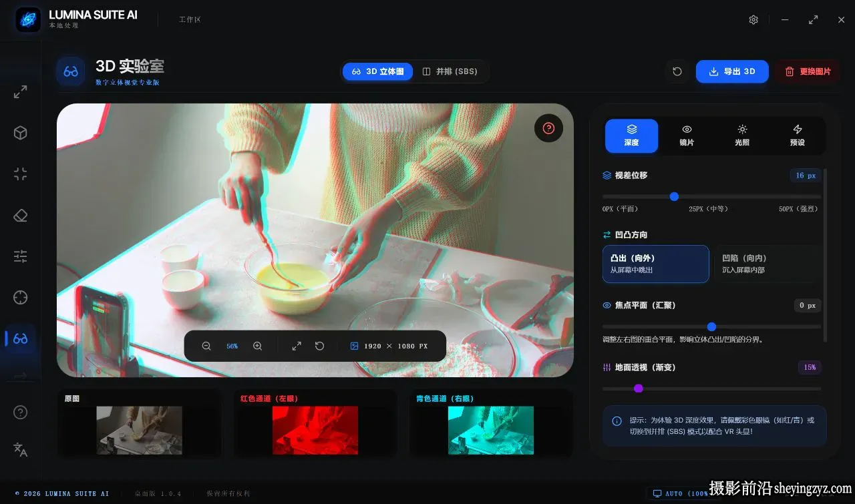This screenshot has height=504, width=855.
Task: Adjust the 视差位移 slider
Action: click(711, 196)
